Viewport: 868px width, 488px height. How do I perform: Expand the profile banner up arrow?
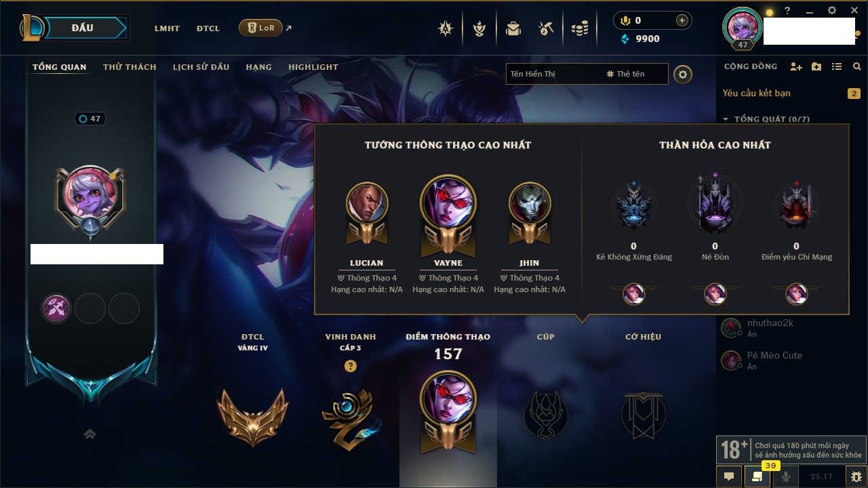pyautogui.click(x=90, y=434)
